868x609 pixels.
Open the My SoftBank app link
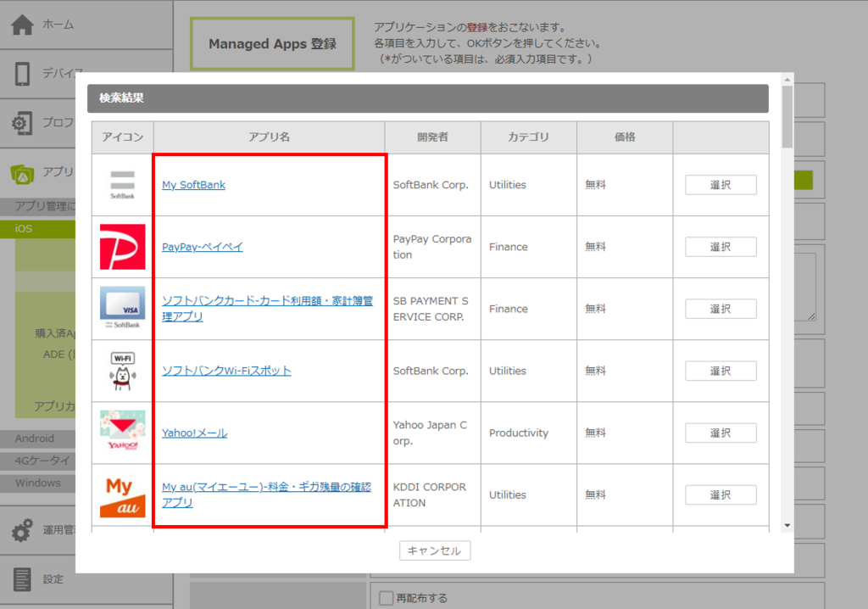(193, 185)
